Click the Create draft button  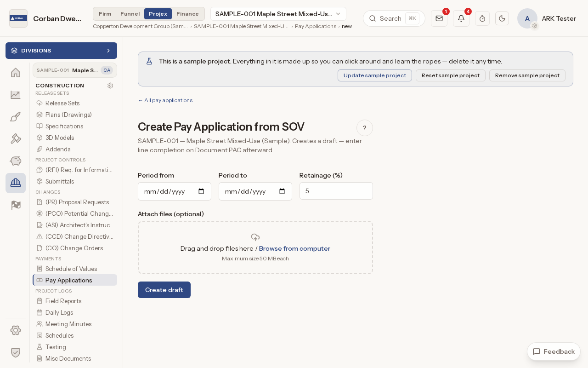(x=164, y=290)
